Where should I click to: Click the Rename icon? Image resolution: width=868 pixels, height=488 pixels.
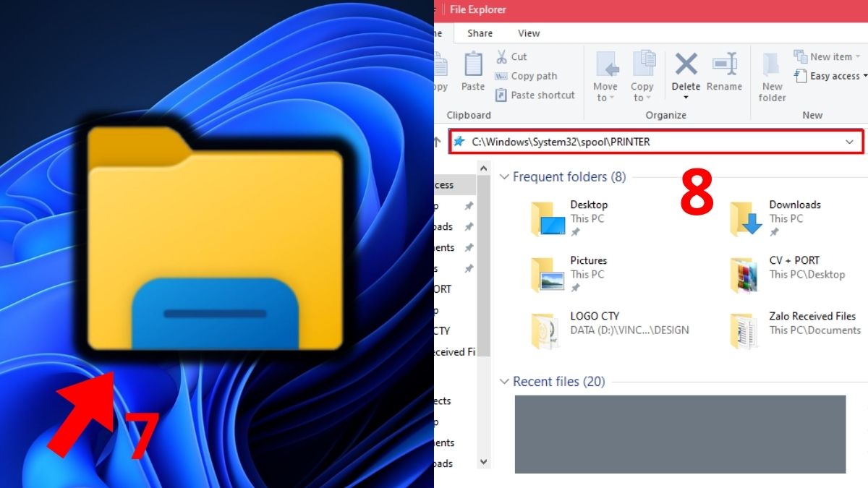(x=724, y=64)
